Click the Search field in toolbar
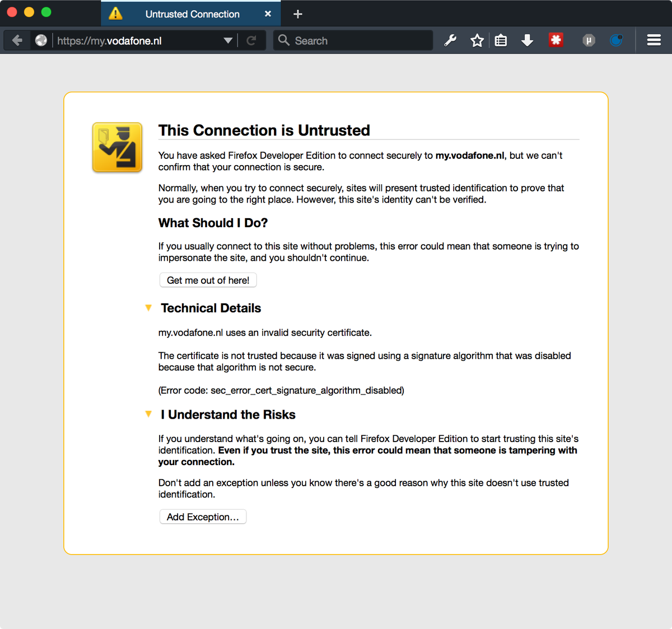Image resolution: width=672 pixels, height=629 pixels. point(353,40)
